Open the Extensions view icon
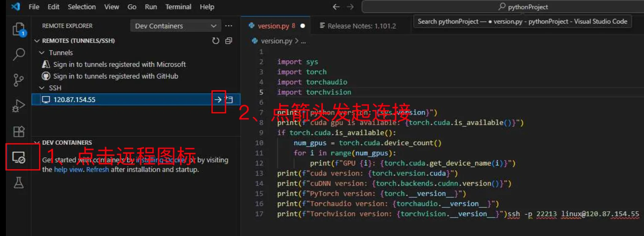 (19, 131)
